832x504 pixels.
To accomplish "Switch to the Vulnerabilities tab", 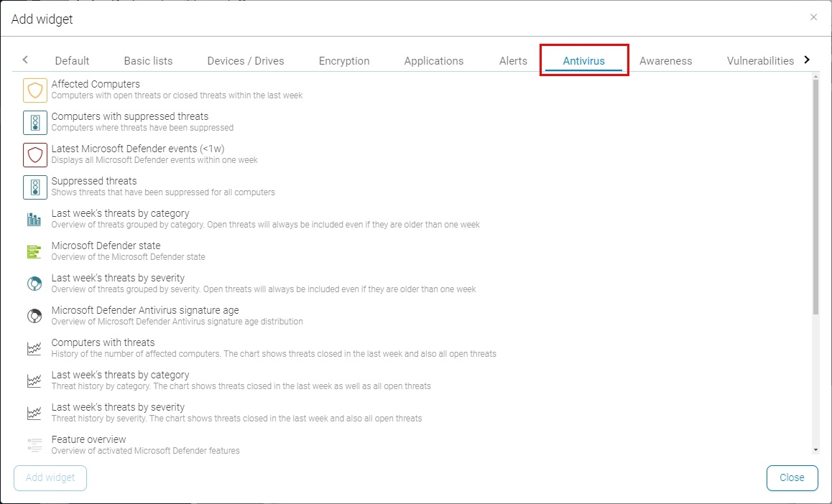I will (x=760, y=61).
